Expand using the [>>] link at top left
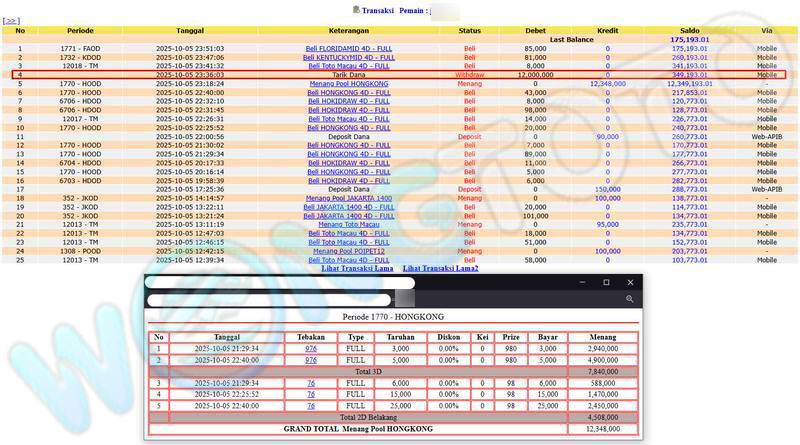 [x=11, y=20]
